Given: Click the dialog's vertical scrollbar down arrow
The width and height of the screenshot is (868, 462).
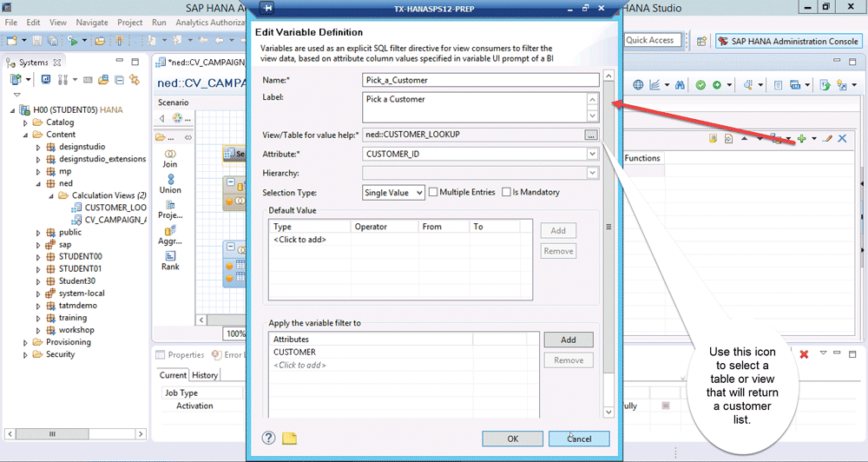Looking at the screenshot, I should coord(608,412).
